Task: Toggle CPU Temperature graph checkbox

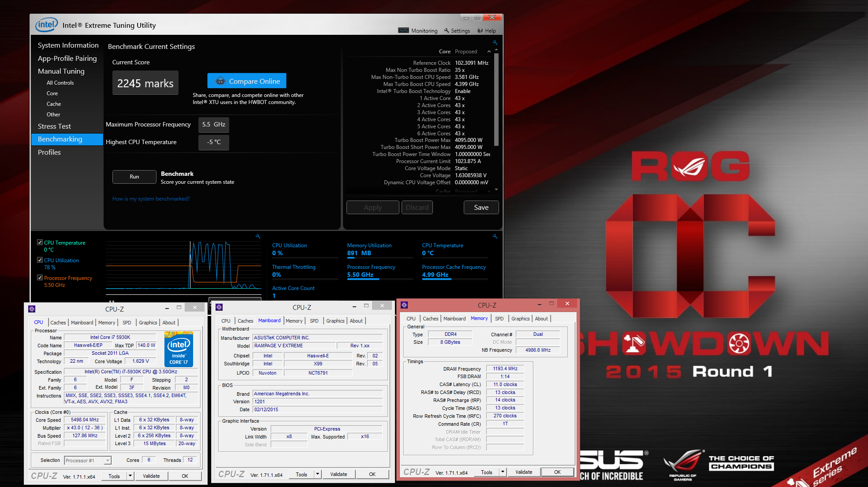Action: (40, 242)
